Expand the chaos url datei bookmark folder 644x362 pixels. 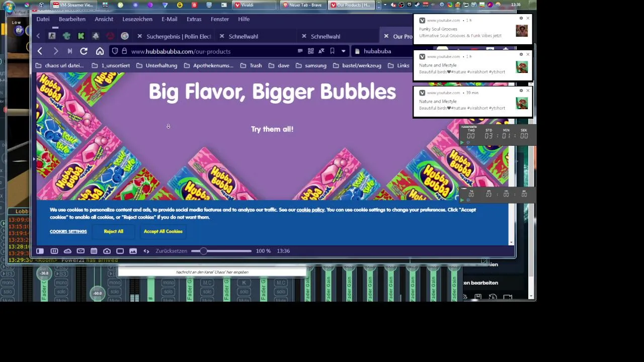59,65
